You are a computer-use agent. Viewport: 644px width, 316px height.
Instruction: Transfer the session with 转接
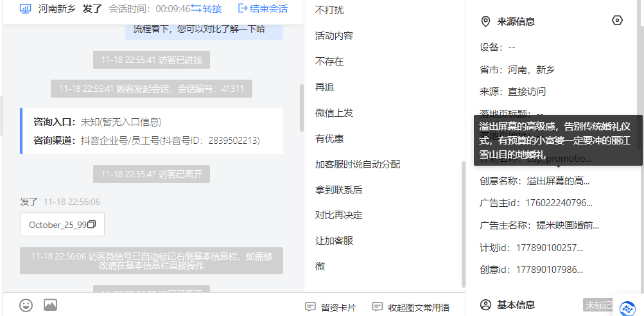206,8
